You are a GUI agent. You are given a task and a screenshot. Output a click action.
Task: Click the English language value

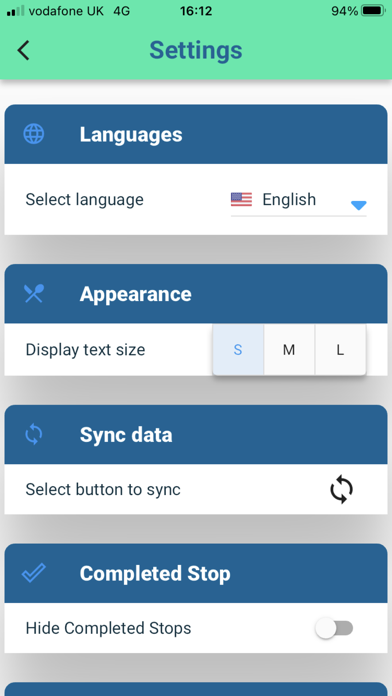(x=289, y=199)
